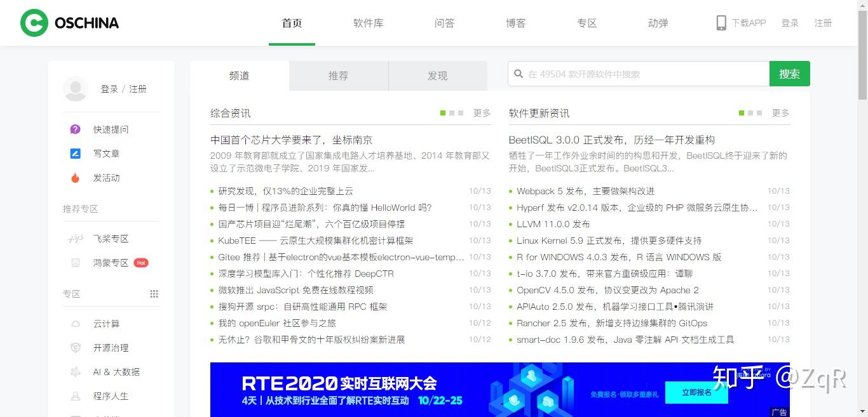Viewport: 868px width, 417px height.
Task: Open article Gitee 推荐 electron-vue
Action: (341, 257)
